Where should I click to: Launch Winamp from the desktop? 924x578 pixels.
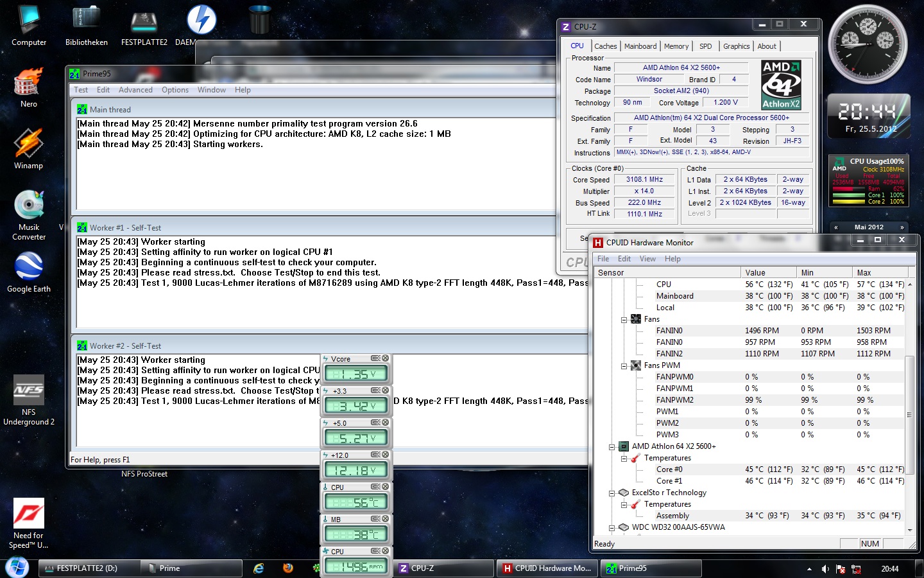click(x=29, y=149)
